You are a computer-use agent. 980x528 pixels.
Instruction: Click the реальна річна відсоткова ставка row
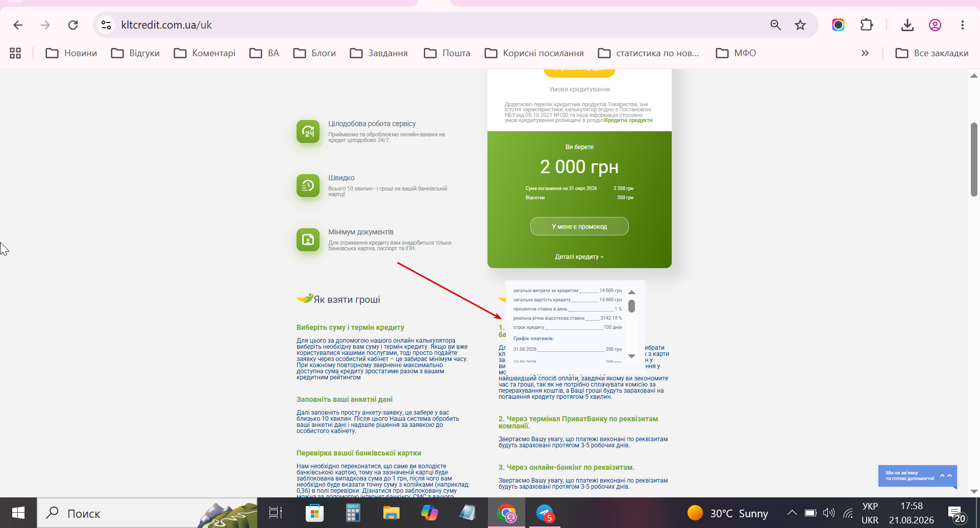pos(568,318)
